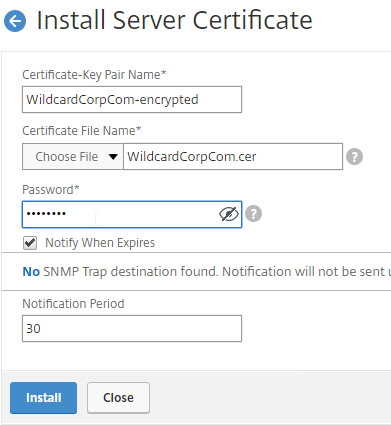Screen dimensions: 391x425
Task: Go back using the blue arrow icon
Action: (15, 21)
